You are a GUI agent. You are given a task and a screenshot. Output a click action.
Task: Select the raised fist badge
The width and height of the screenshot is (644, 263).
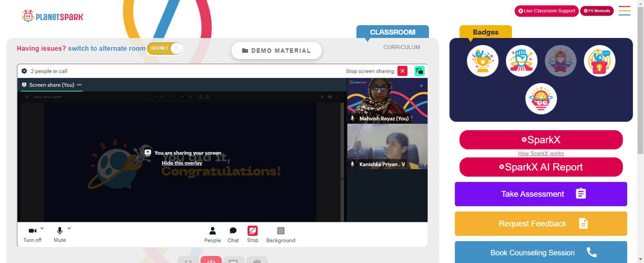[522, 61]
